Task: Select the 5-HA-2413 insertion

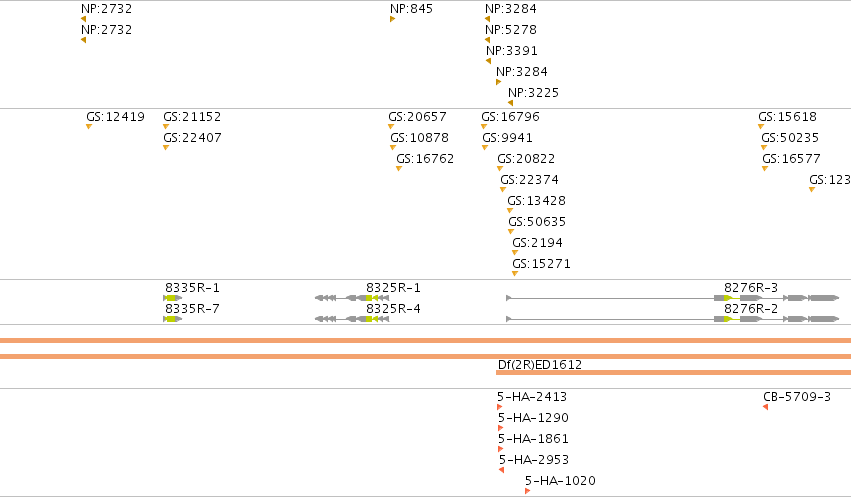Action: tap(499, 407)
